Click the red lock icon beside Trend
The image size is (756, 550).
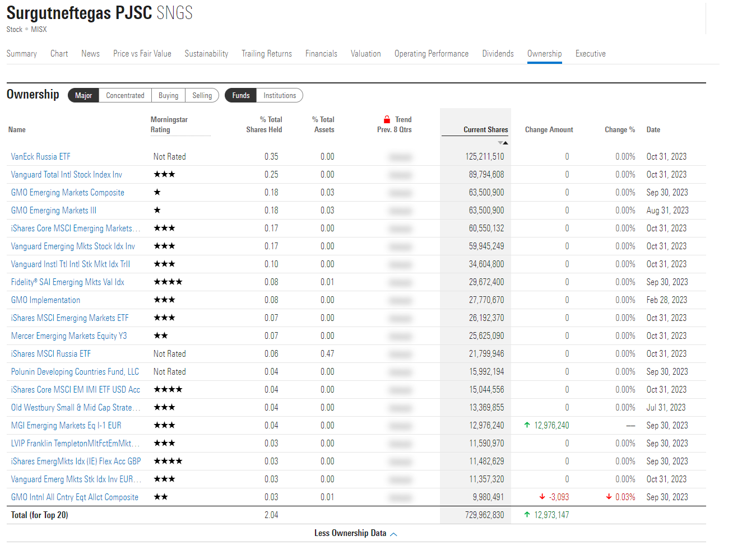coord(387,119)
